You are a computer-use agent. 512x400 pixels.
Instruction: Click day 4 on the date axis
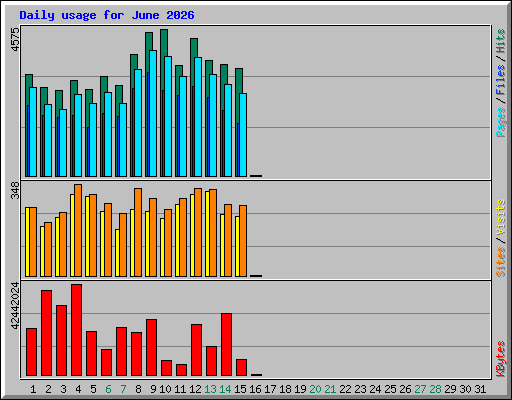tap(78, 389)
